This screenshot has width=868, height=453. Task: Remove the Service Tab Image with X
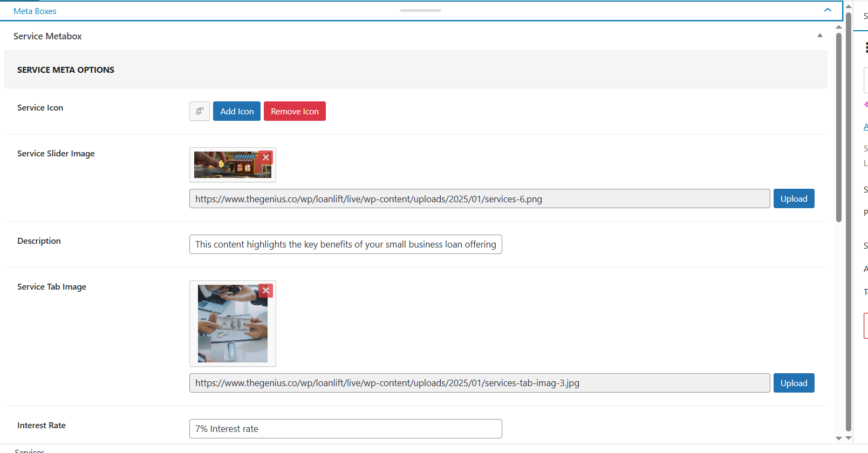[265, 291]
